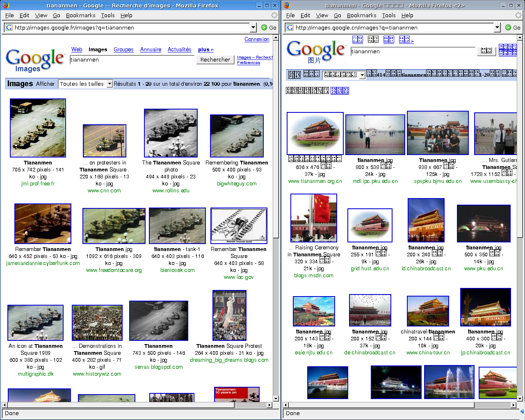Open URL history dropdown in left window
Image resolution: width=525 pixels, height=420 pixels.
coord(253,27)
